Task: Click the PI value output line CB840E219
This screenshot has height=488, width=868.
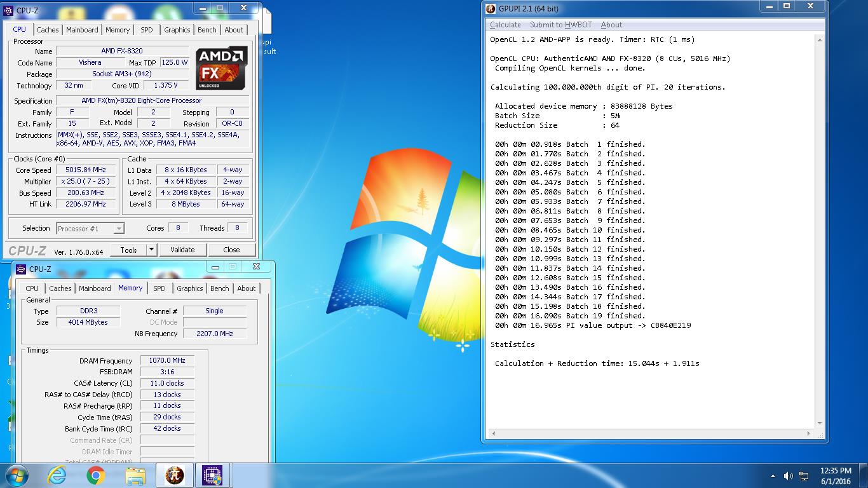Action: click(x=593, y=325)
